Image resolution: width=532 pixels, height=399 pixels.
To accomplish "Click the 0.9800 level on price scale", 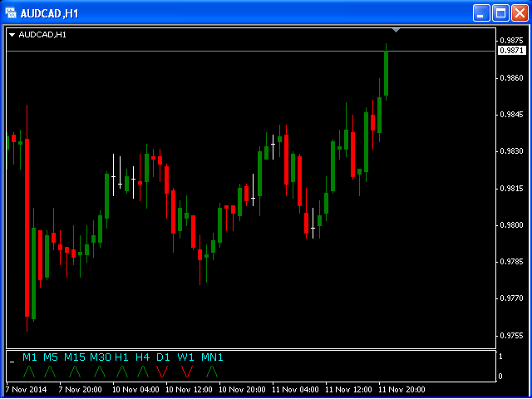I will [x=511, y=225].
